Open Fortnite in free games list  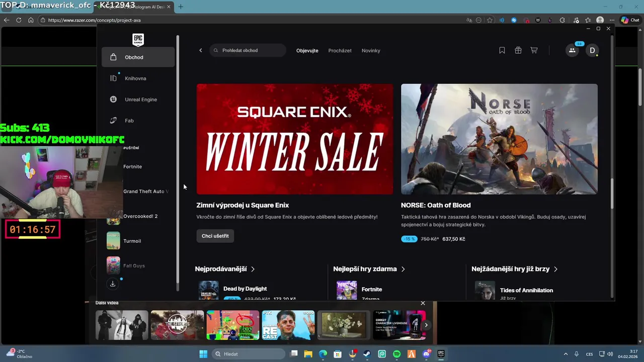372,289
